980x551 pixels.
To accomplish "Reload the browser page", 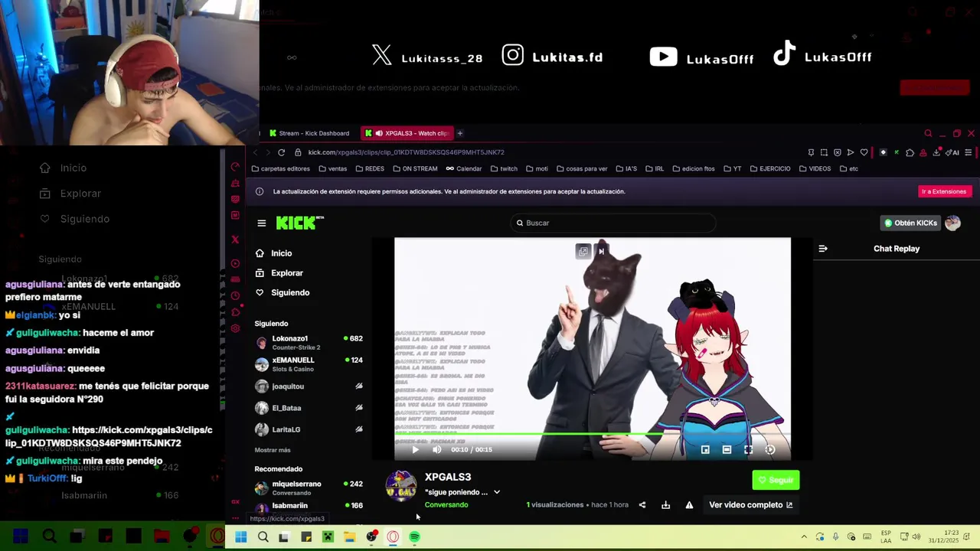I will pyautogui.click(x=282, y=152).
